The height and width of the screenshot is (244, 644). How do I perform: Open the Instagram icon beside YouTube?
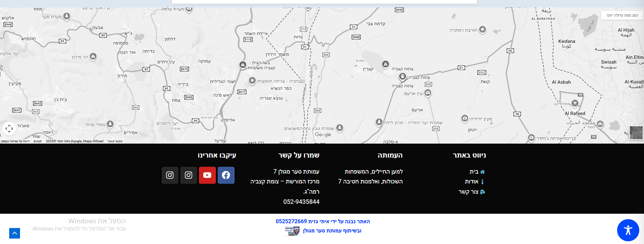click(x=189, y=175)
